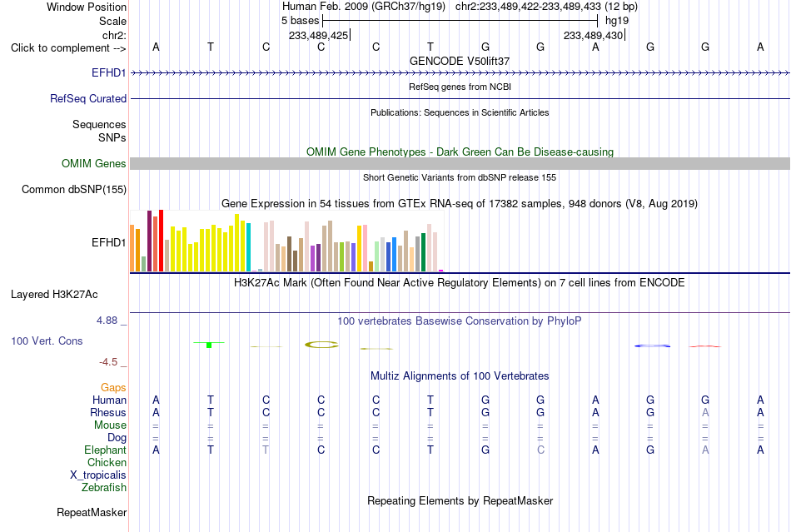
Task: Click the Sequences track label
Action: coord(99,124)
